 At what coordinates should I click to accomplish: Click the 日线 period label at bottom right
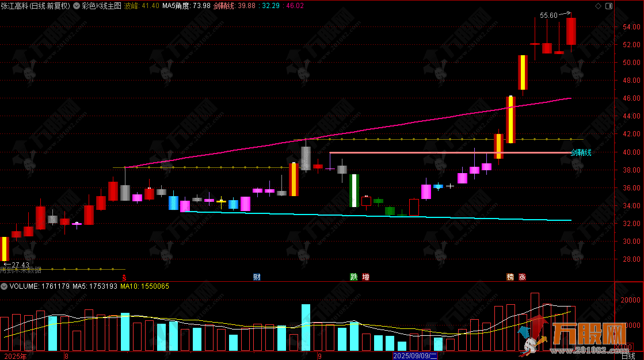(x=628, y=357)
